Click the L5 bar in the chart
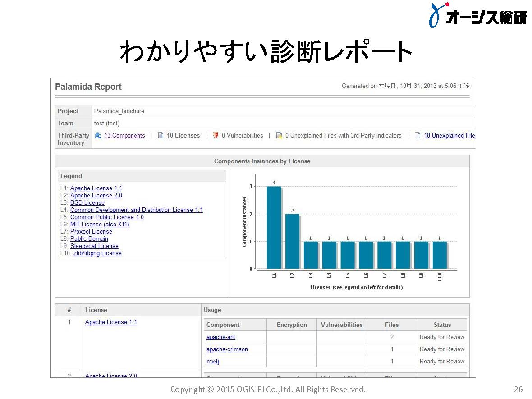 pos(348,255)
